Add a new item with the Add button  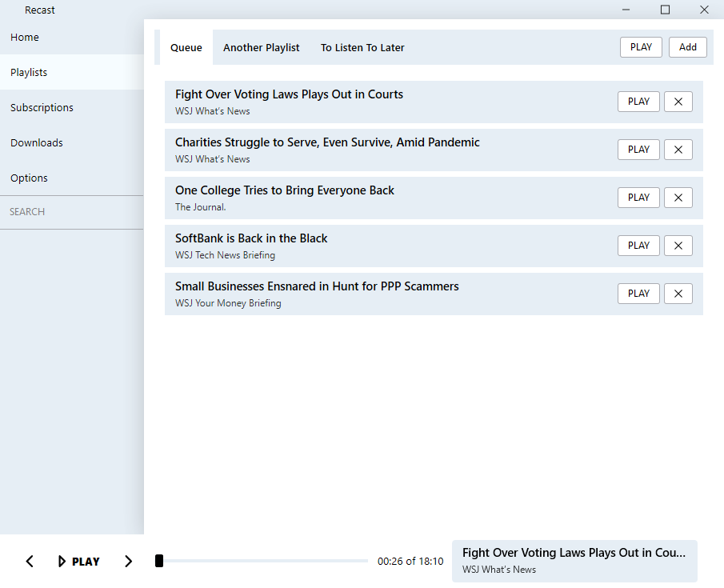pyautogui.click(x=687, y=46)
